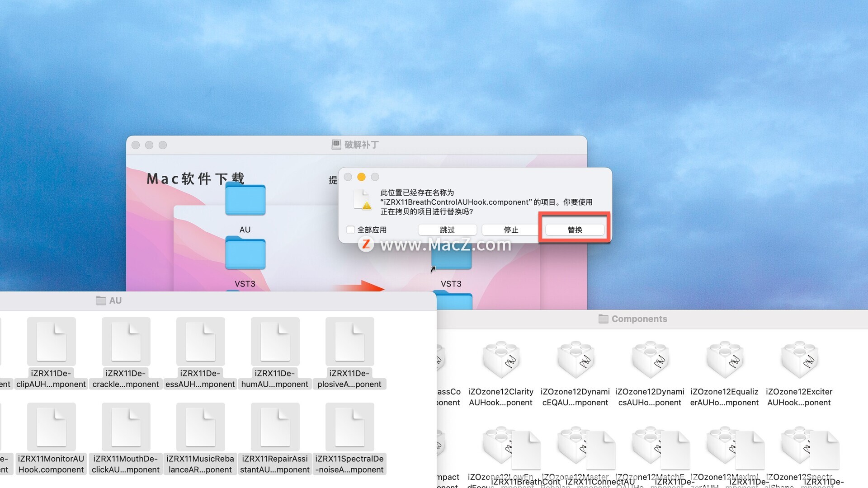Select iZRX11De-crackle component file icon

(x=126, y=342)
